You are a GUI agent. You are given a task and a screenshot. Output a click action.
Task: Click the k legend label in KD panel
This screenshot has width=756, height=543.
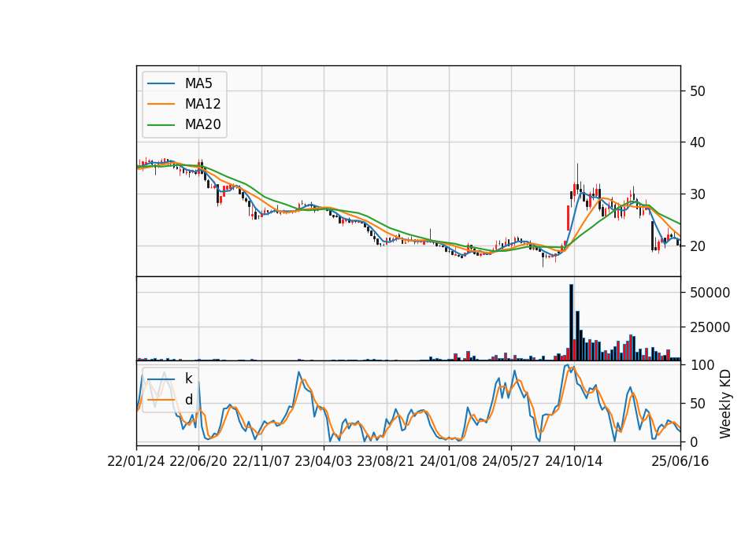tap(188, 379)
